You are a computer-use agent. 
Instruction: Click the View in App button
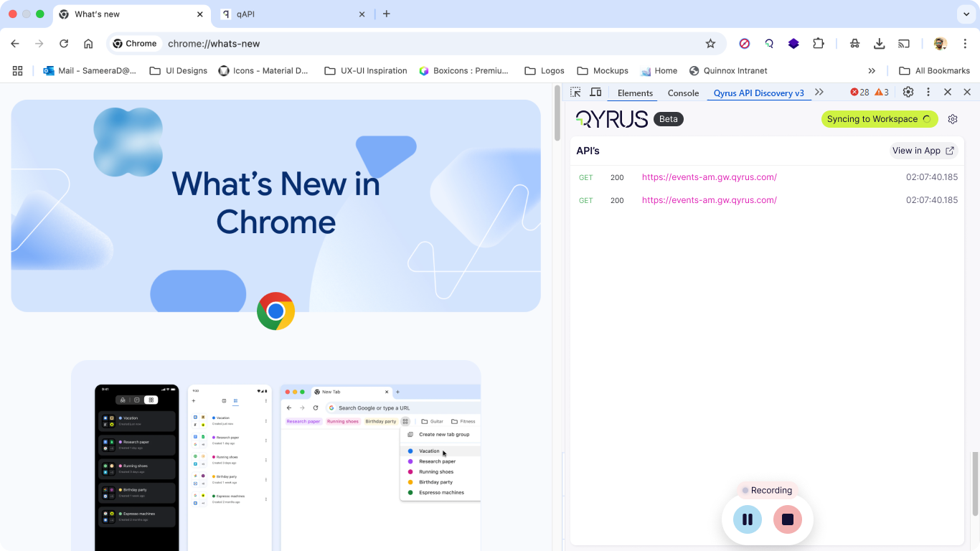(x=923, y=151)
